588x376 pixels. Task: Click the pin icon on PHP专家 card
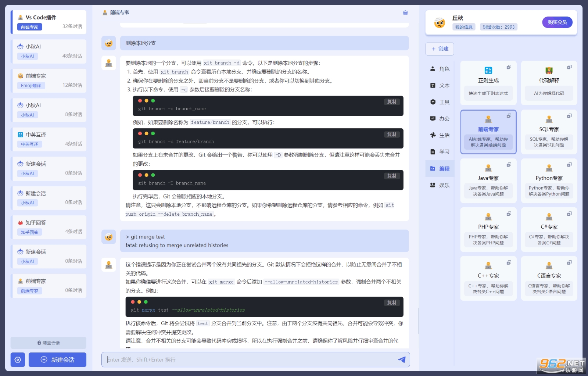509,214
